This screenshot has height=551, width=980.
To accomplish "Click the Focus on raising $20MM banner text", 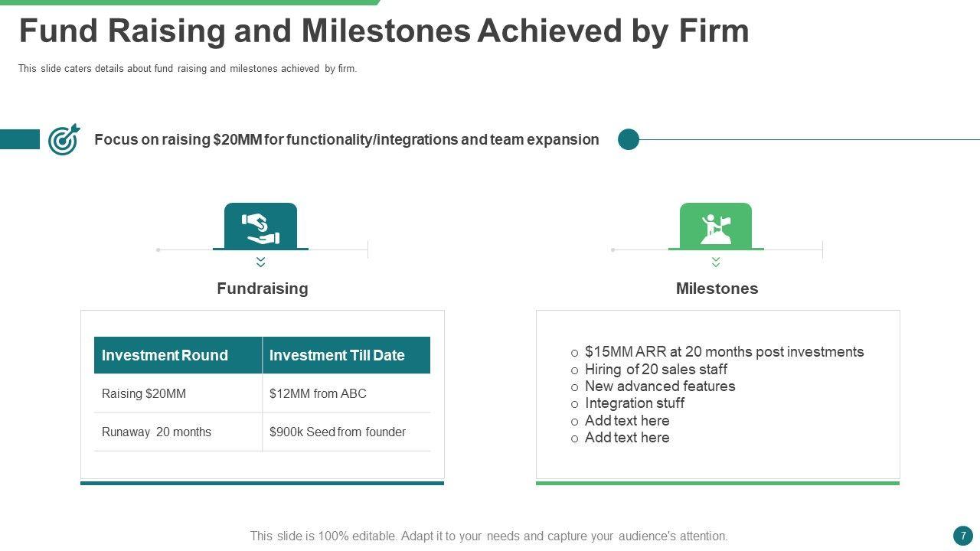I will coord(346,139).
